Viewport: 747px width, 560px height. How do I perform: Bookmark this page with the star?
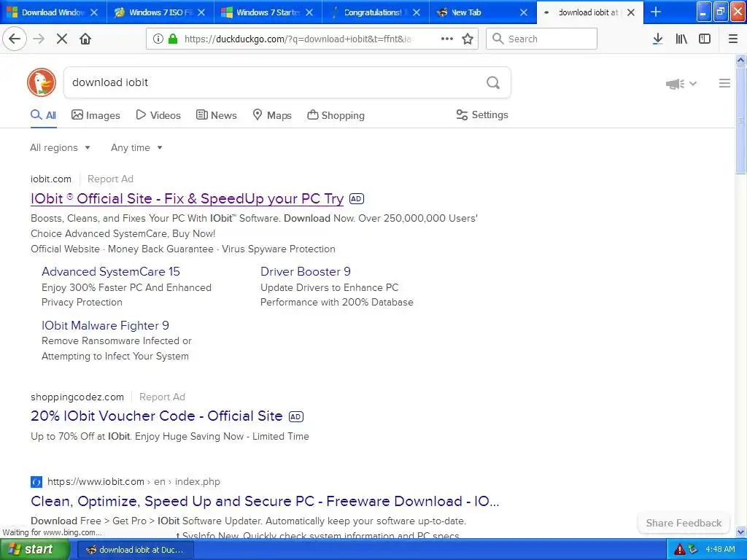pos(468,39)
